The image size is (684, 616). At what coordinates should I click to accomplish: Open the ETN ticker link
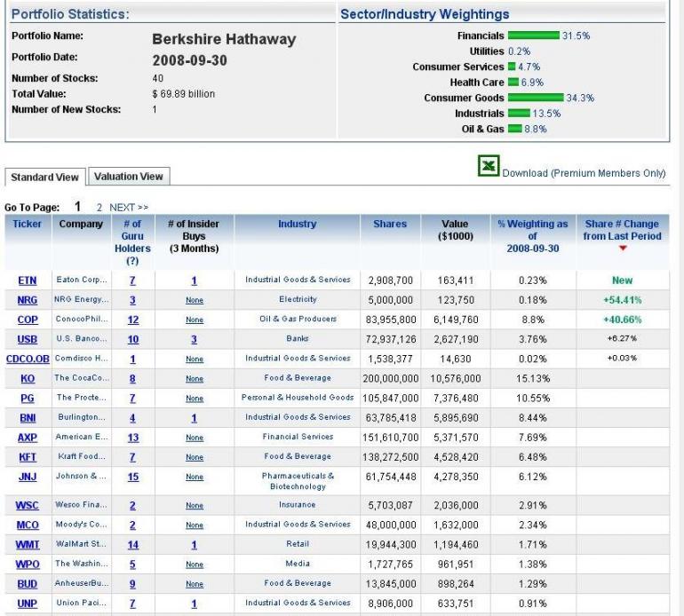(x=27, y=280)
